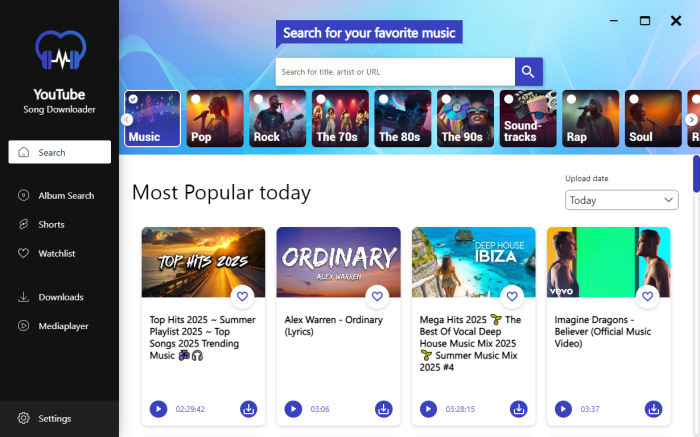Image resolution: width=700 pixels, height=437 pixels.
Task: Show previous genres with left arrow
Action: click(x=127, y=120)
